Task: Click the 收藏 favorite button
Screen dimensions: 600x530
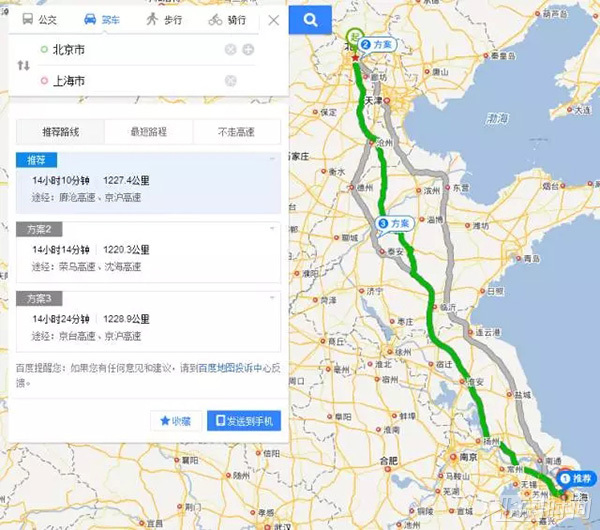Action: [176, 421]
